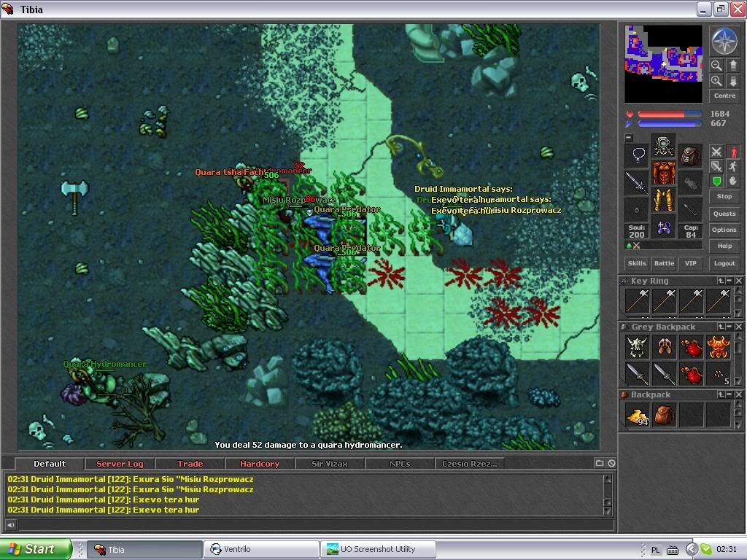Enable offensive fighting mode (crossed swords)
747x560 pixels.
[x=716, y=152]
